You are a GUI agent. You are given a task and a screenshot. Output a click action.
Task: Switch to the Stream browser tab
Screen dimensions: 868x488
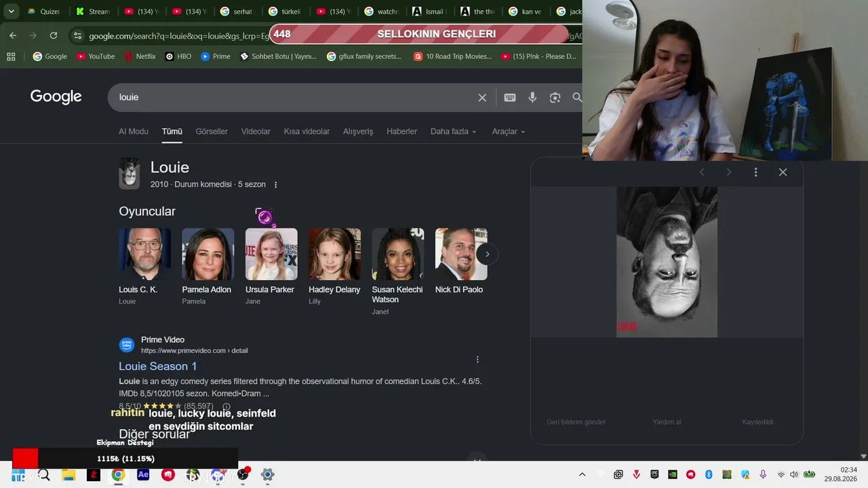(x=92, y=12)
